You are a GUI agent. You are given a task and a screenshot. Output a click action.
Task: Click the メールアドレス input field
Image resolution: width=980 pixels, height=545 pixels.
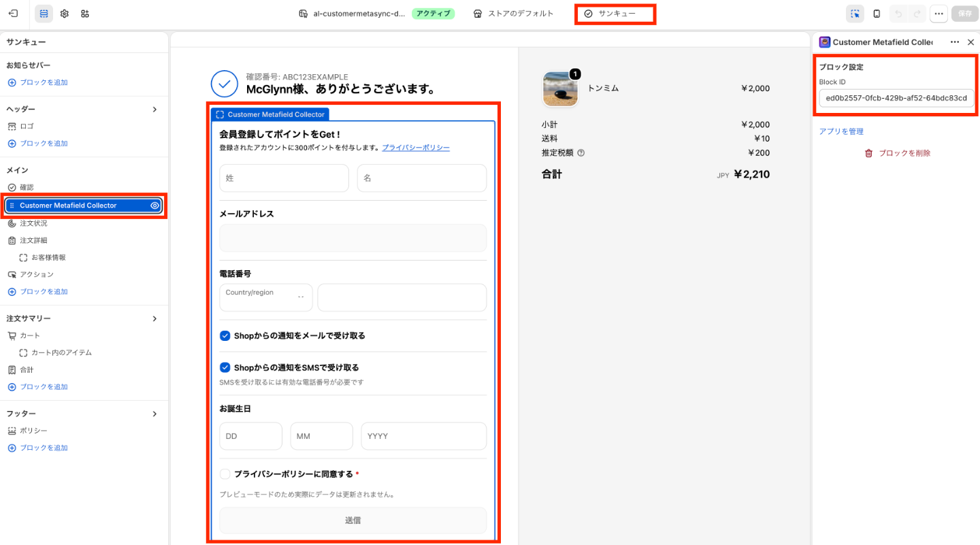point(353,238)
